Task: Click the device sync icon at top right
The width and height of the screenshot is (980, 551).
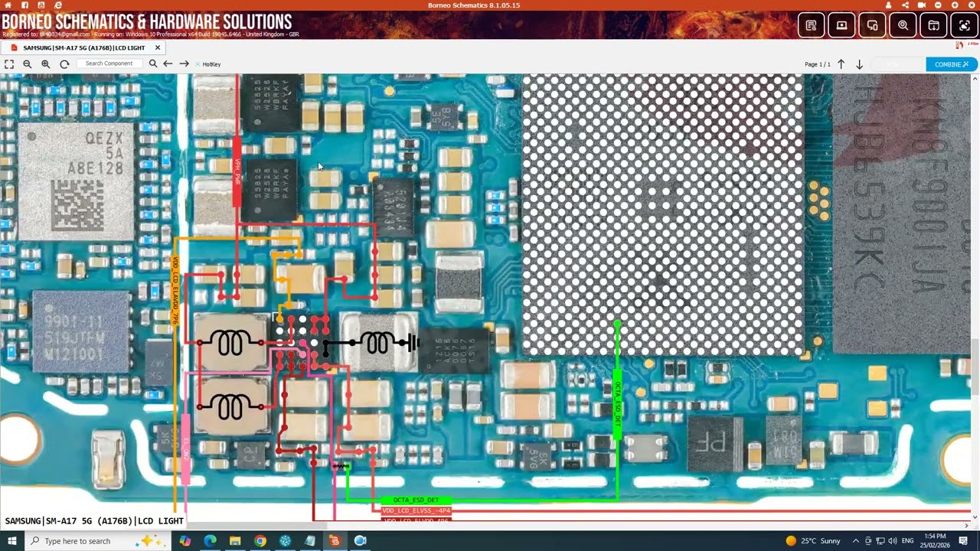Action: [x=872, y=25]
